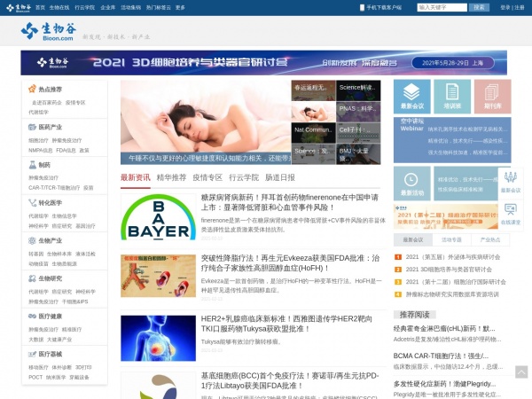
Task: Click the device icon beside 医疗器械
Action: click(x=32, y=354)
